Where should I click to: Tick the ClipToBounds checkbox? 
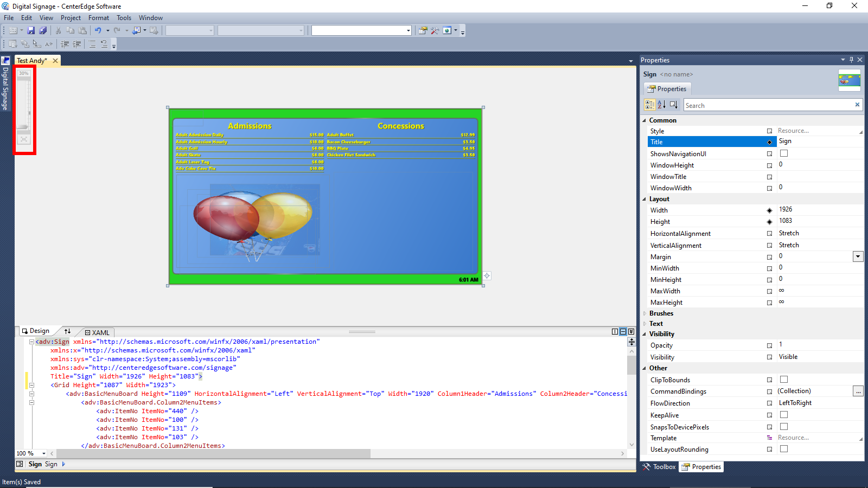click(784, 380)
